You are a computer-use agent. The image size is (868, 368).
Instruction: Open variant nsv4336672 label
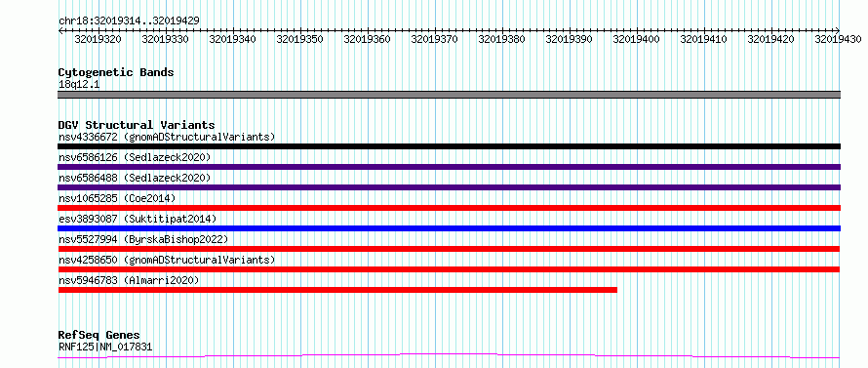pyautogui.click(x=167, y=137)
